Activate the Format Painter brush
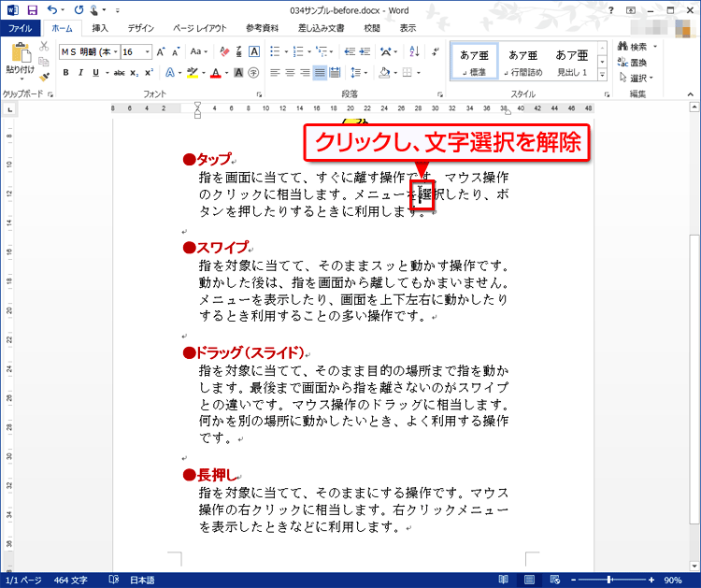The width and height of the screenshot is (701, 588). (x=44, y=78)
